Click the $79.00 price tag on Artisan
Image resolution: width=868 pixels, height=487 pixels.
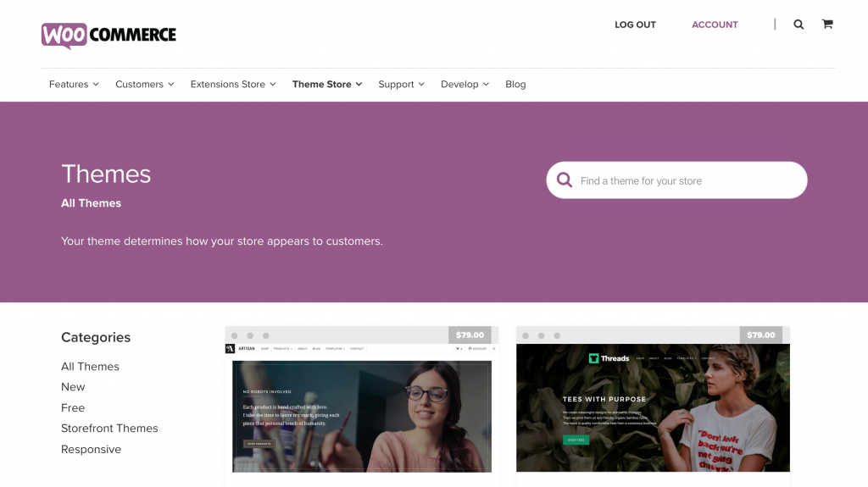tap(470, 335)
